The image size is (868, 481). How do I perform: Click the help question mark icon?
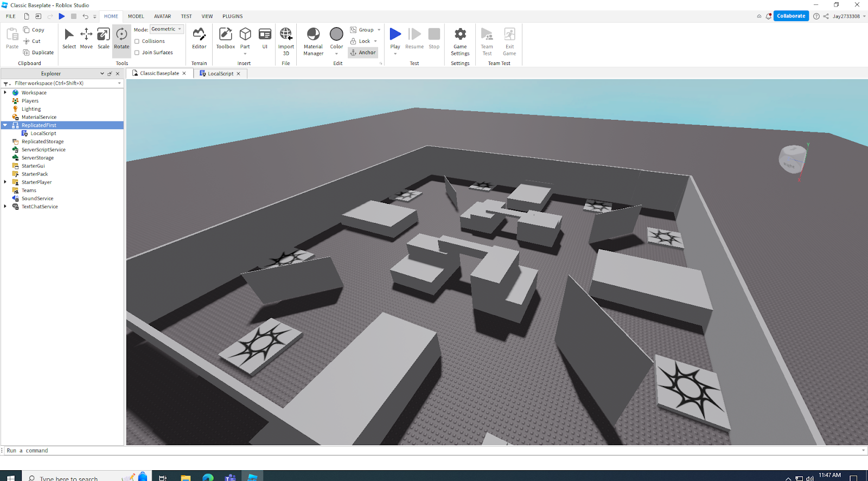tap(816, 16)
